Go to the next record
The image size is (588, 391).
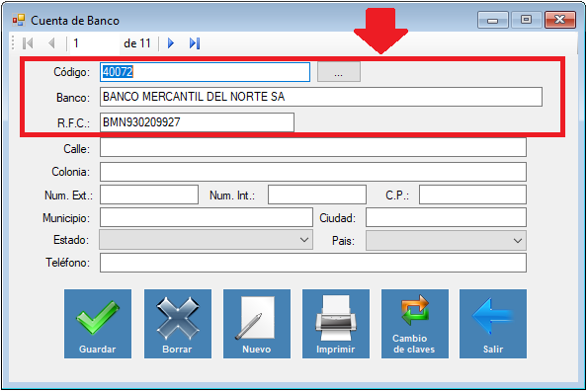[x=171, y=43]
